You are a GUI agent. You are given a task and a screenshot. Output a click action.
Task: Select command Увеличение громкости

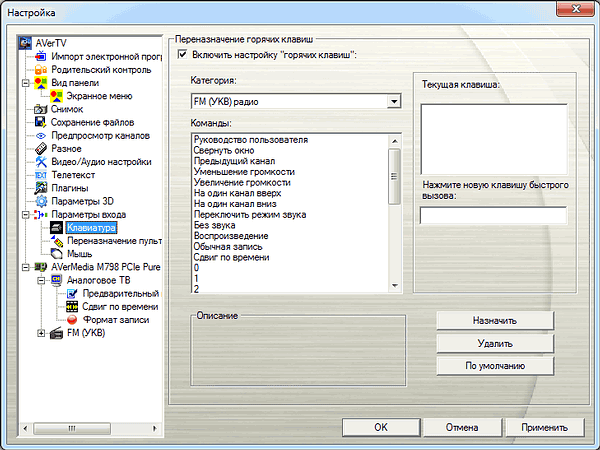click(x=290, y=183)
